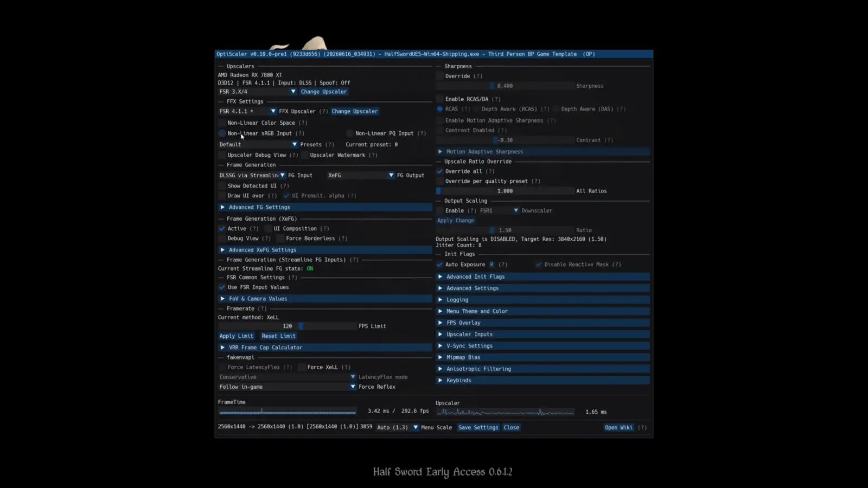Click Change Upscaler next to FFX Upscaler
Screen dimensions: 868x488
[x=354, y=111]
